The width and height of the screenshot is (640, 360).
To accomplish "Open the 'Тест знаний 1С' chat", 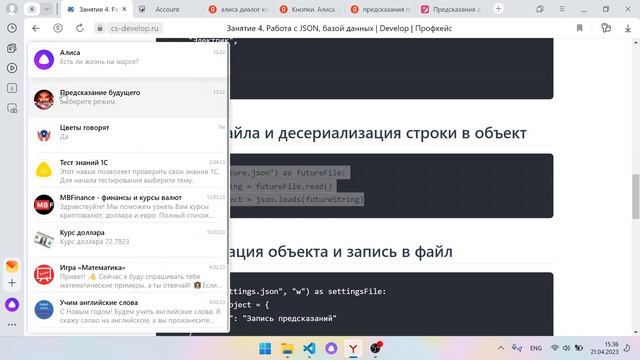I will point(127,171).
